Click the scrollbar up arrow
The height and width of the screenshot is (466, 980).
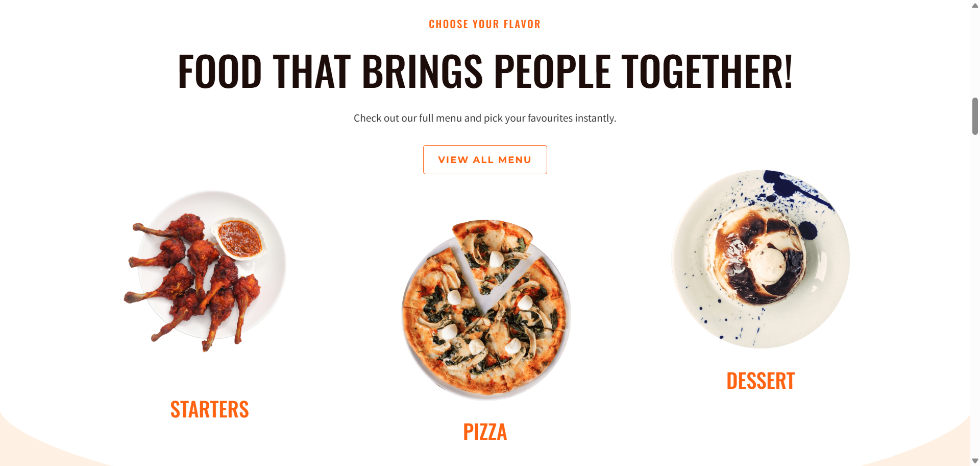[x=975, y=6]
